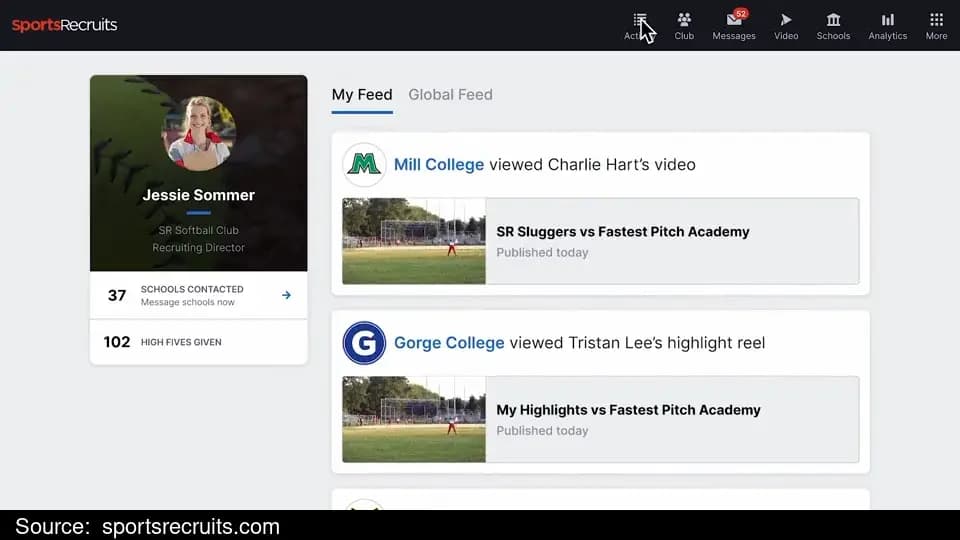
Task: View the Analytics section
Action: [887, 26]
